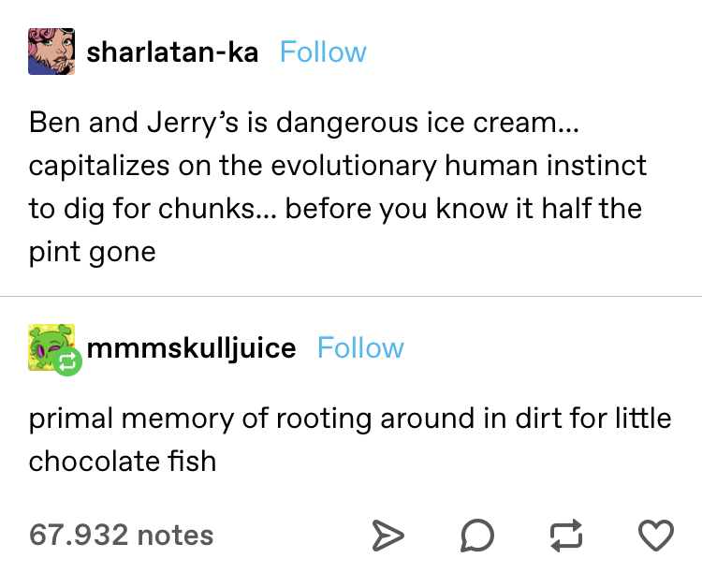Image resolution: width=702 pixels, height=588 pixels.
Task: Click the 'primal memory of rooting' line
Action: point(350,419)
